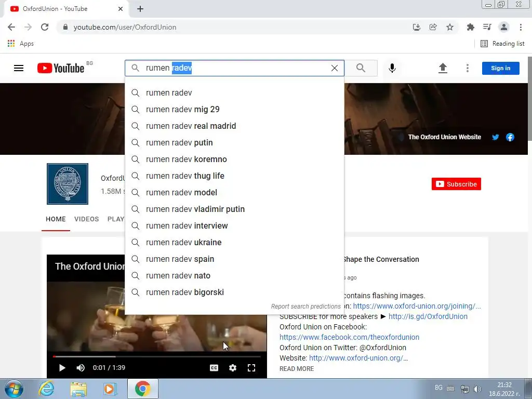Select the HOME channel tab
This screenshot has height=399, width=532.
pyautogui.click(x=56, y=219)
